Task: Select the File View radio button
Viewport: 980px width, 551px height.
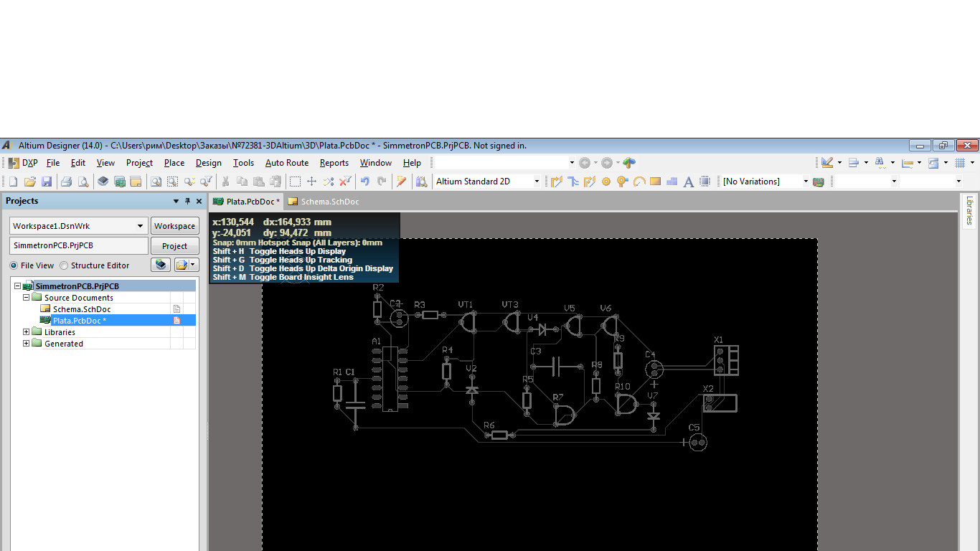Action: coord(14,265)
